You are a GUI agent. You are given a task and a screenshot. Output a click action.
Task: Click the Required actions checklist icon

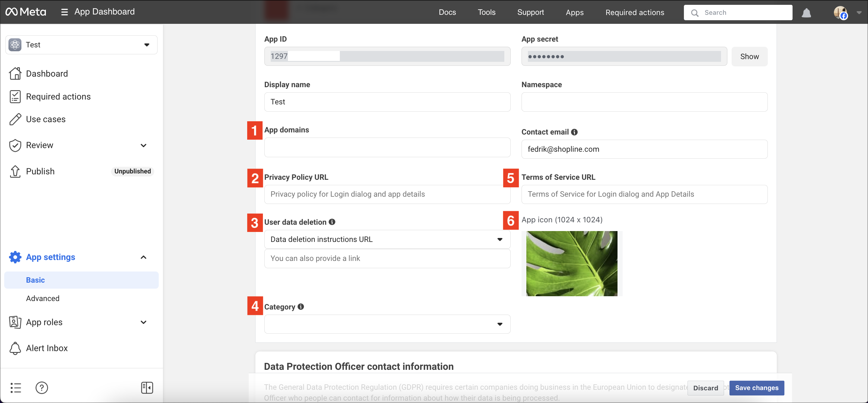tap(15, 97)
